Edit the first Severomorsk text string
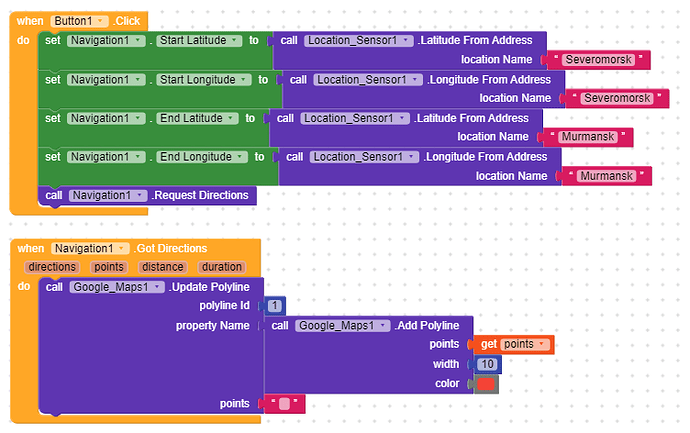The height and width of the screenshot is (433, 690). coord(593,60)
